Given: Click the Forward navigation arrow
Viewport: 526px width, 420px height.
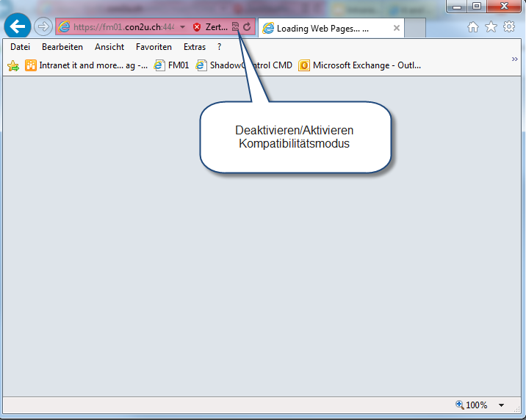Looking at the screenshot, I should pyautogui.click(x=43, y=27).
